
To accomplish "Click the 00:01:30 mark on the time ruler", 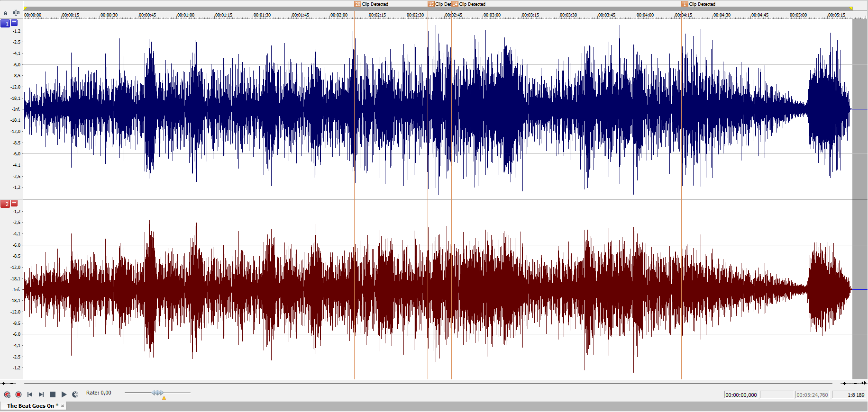I will coord(262,15).
